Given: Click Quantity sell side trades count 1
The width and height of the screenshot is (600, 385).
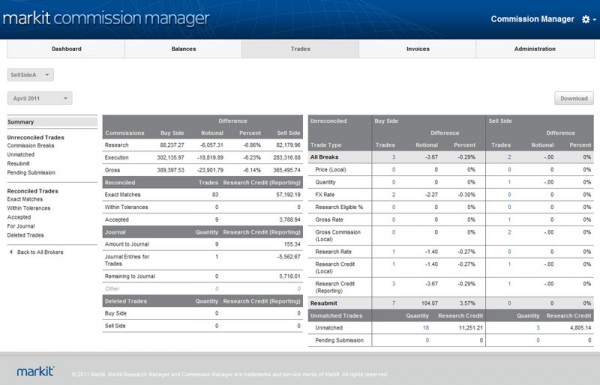Looking at the screenshot, I should point(509,182).
